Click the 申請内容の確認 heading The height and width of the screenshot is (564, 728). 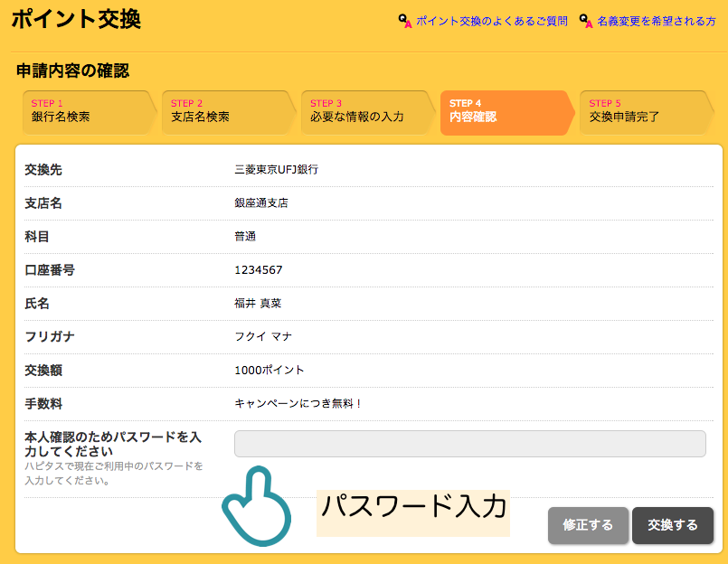[73, 70]
